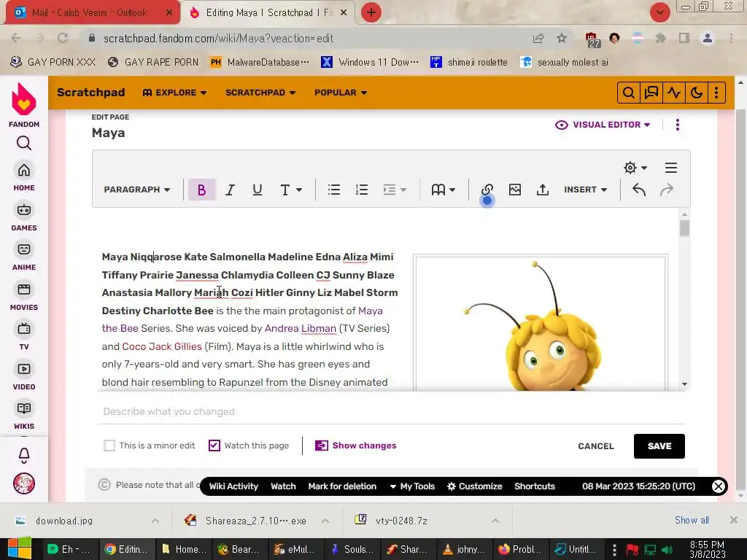The image size is (747, 560).
Task: Open the user avatar menu in sidebar
Action: click(x=24, y=484)
